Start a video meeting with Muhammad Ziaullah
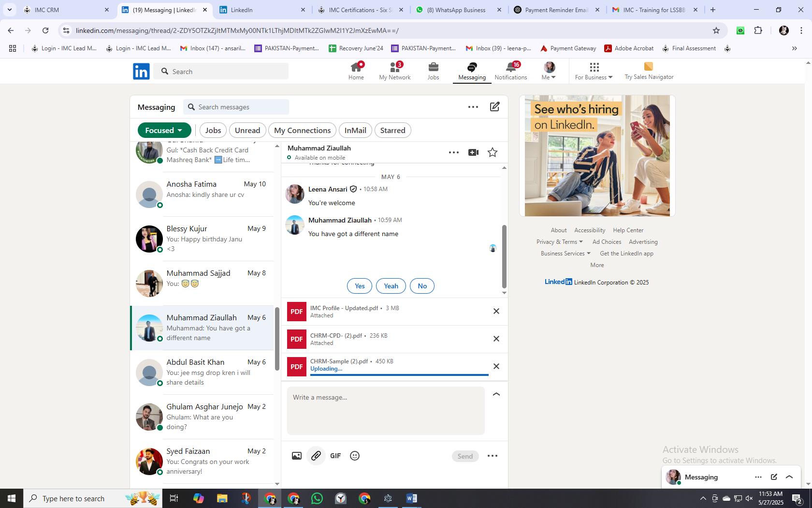Viewport: 812px width, 508px height. point(473,152)
